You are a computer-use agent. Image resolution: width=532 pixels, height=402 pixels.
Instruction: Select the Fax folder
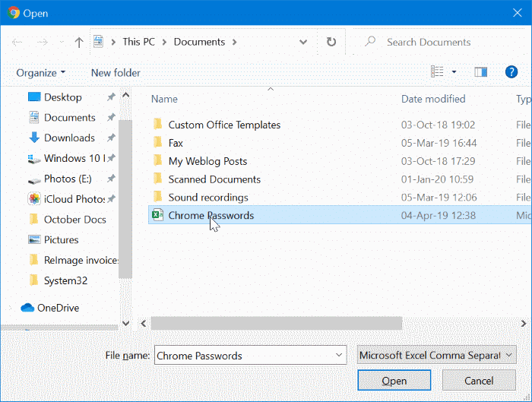point(176,143)
